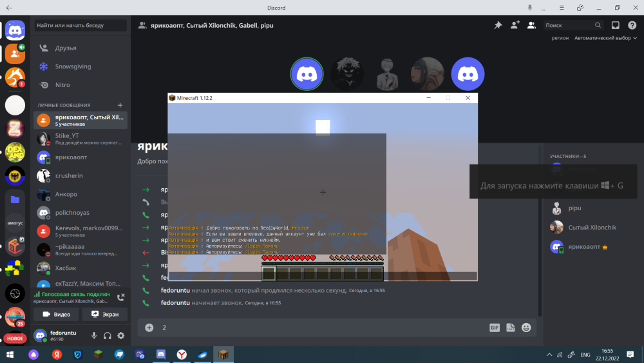Open help question mark icon
Viewport: 644px width, 363px height.
632,26
